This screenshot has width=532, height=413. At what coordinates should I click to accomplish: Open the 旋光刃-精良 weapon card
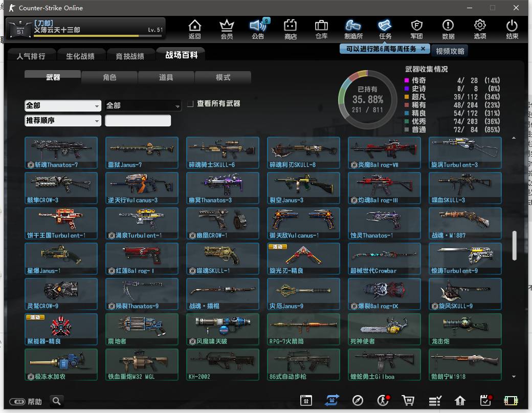tap(303, 258)
